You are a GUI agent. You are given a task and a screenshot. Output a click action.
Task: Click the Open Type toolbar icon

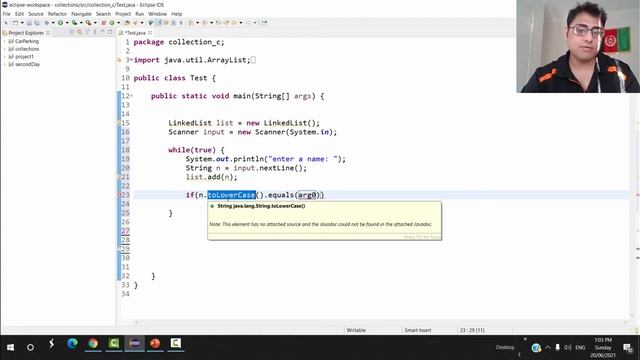127,23
